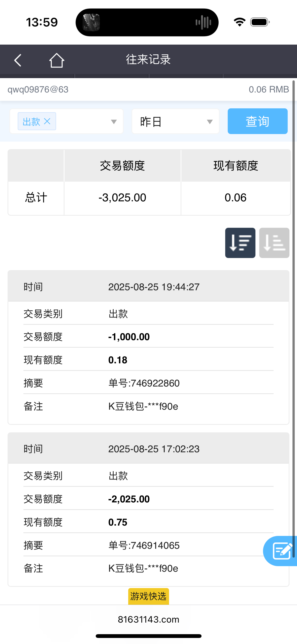297x644 pixels.
Task: Remove the 出款 filter tag
Action: click(47, 121)
